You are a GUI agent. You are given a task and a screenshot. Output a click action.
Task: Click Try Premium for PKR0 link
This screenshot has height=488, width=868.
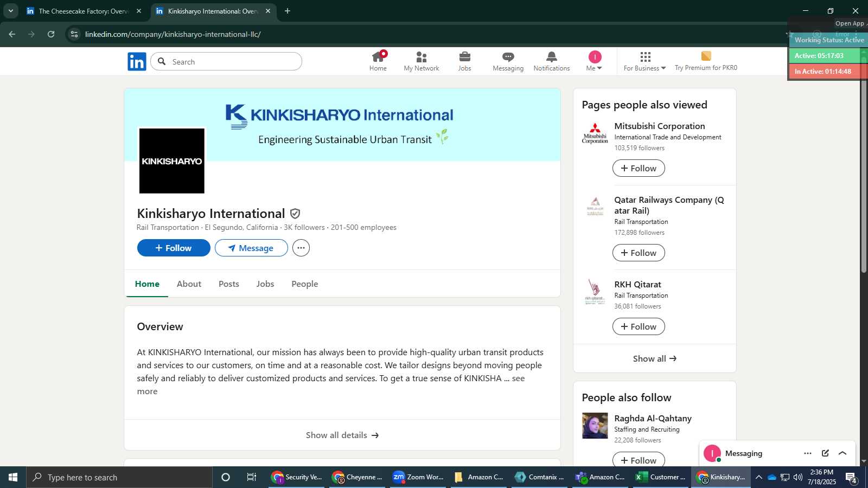pos(706,61)
